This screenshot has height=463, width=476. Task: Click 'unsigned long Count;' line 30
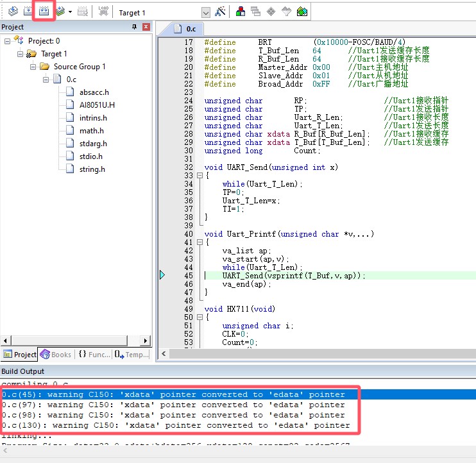(x=262, y=151)
